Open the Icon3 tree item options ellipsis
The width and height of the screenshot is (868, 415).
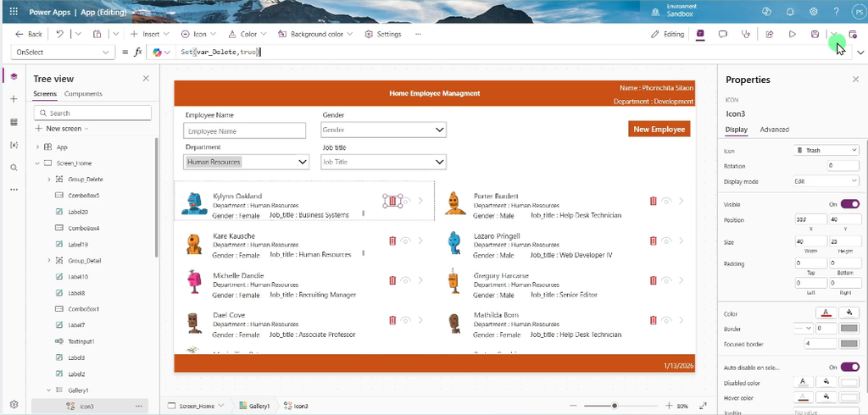point(139,407)
